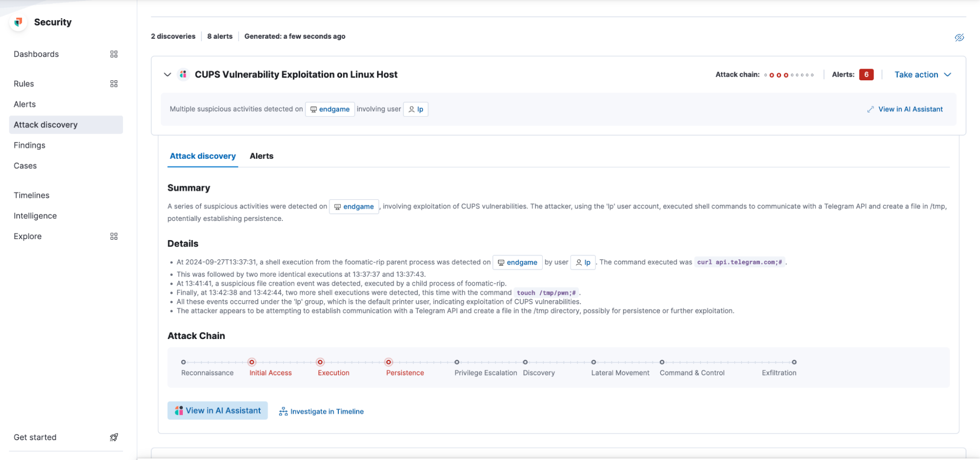Screen dimensions: 980x460
Task: Click the Investigate in Timeline link
Action: click(322, 412)
